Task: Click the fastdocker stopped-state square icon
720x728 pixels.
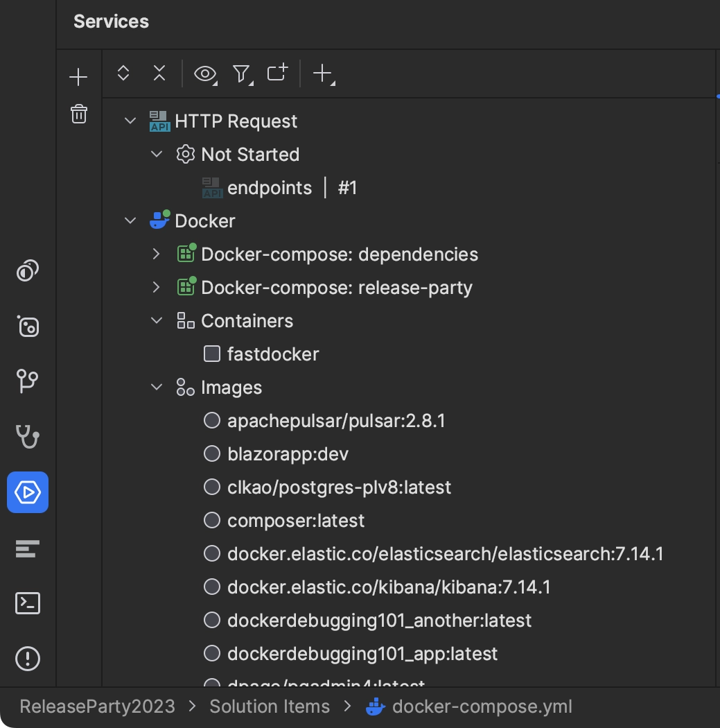Action: [212, 354]
